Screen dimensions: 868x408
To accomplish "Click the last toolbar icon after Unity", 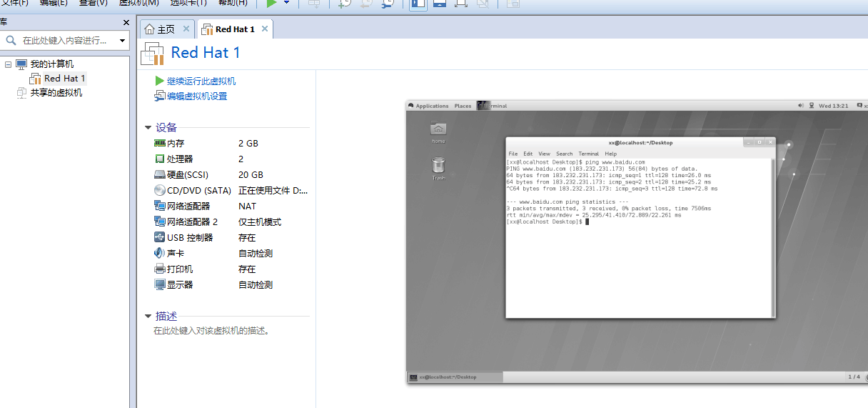I will coord(513,4).
